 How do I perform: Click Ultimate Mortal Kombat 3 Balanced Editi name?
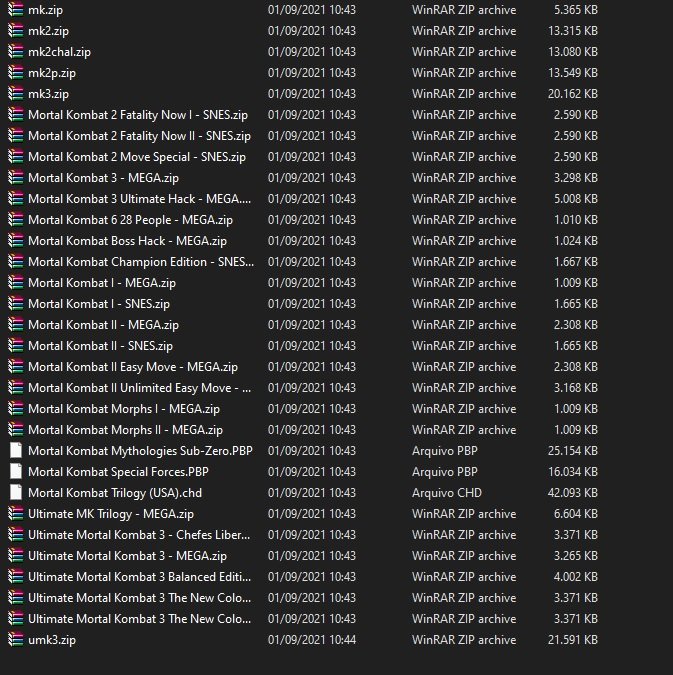point(140,577)
